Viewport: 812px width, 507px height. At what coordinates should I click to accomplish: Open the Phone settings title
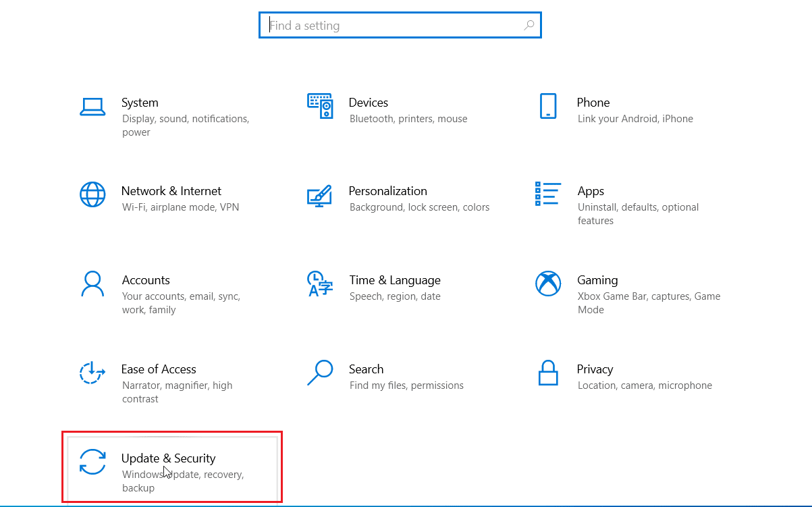593,103
